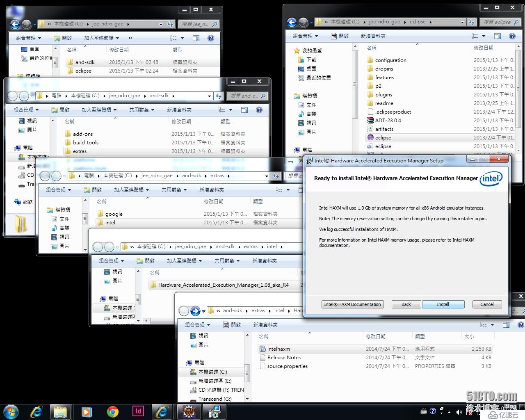Launch Google Chrome from taskbar
Image resolution: width=525 pixels, height=420 pixels.
pos(112,411)
